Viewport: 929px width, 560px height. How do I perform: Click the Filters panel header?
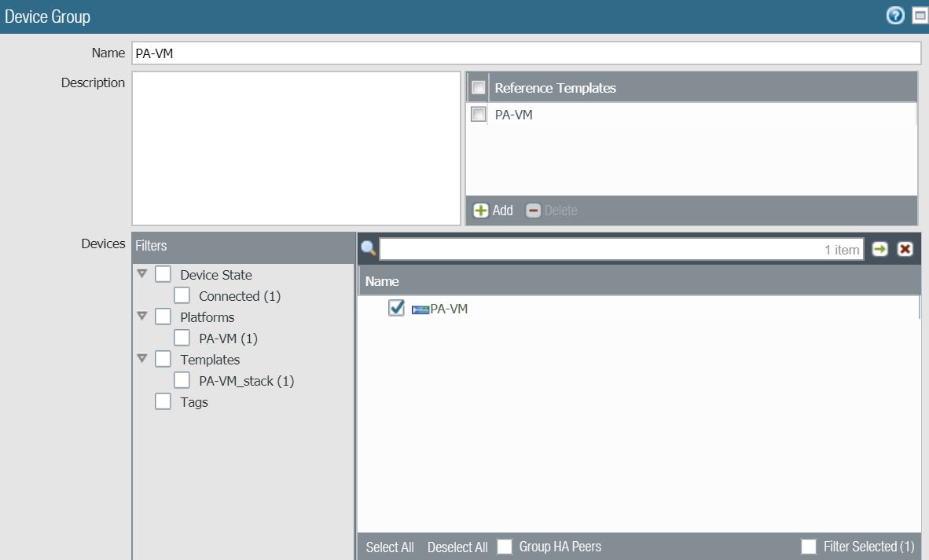(x=243, y=246)
